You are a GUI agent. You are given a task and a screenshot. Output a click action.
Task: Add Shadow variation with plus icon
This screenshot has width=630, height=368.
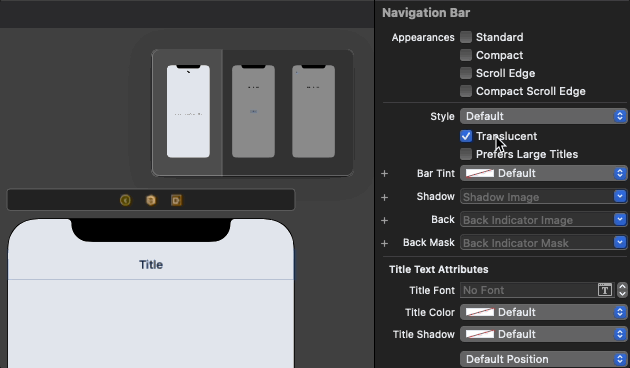coord(385,197)
